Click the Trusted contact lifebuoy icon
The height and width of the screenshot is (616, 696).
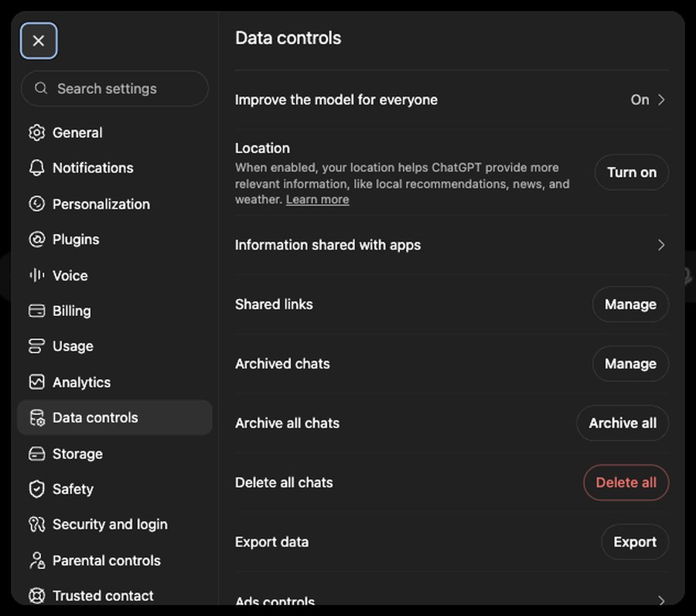[37, 596]
